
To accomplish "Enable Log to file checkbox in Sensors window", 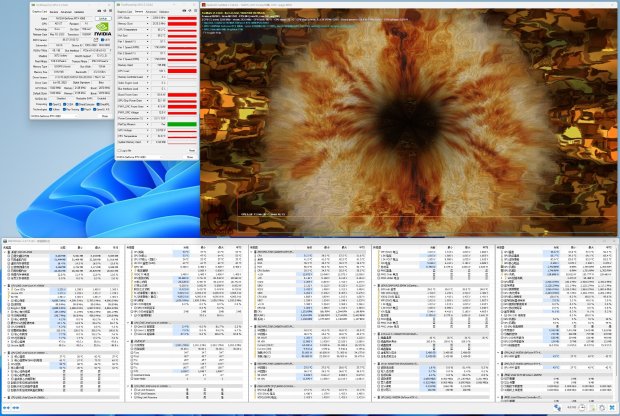I will (119, 151).
